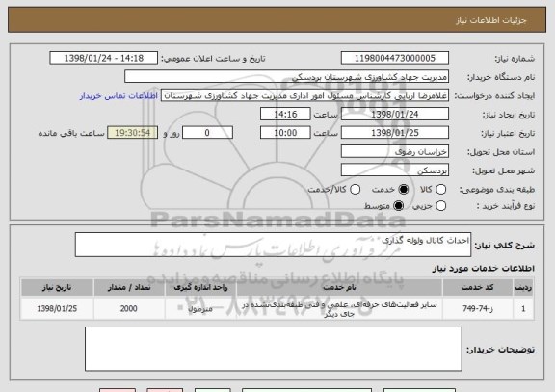Click the buyer notes text area
555x392 pixels.
pos(274,349)
